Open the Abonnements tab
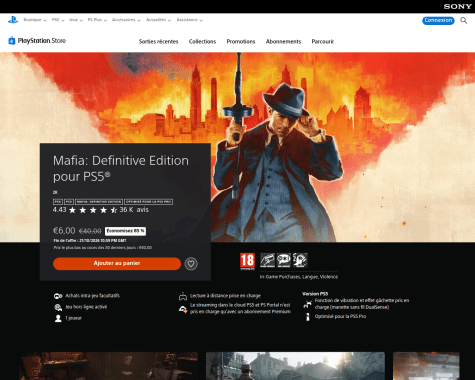The height and width of the screenshot is (380, 475). point(283,42)
